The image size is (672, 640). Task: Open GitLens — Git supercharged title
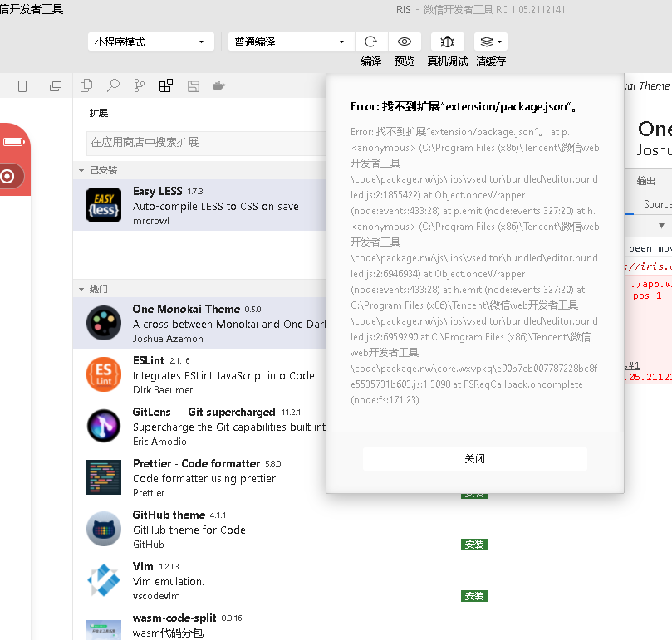[x=204, y=412]
